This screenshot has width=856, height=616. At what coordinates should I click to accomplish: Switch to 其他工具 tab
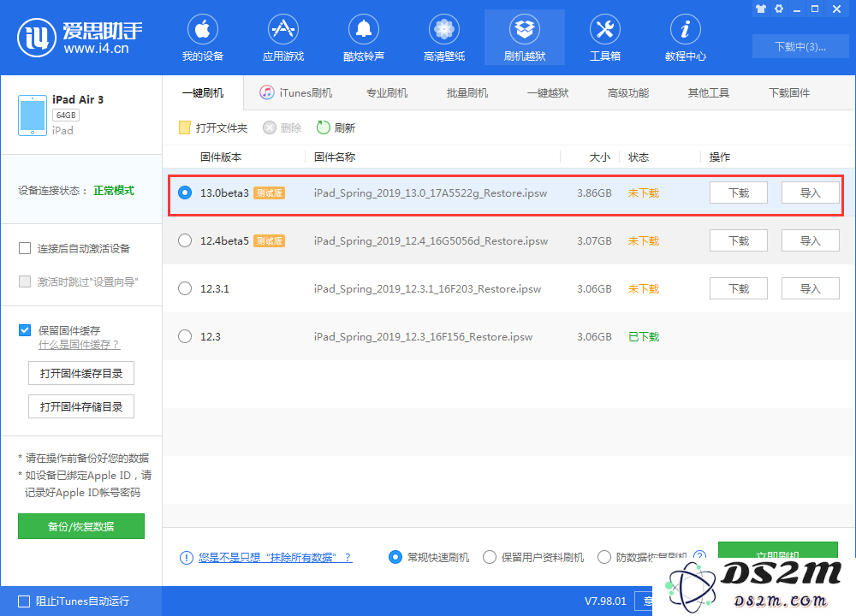(x=709, y=93)
